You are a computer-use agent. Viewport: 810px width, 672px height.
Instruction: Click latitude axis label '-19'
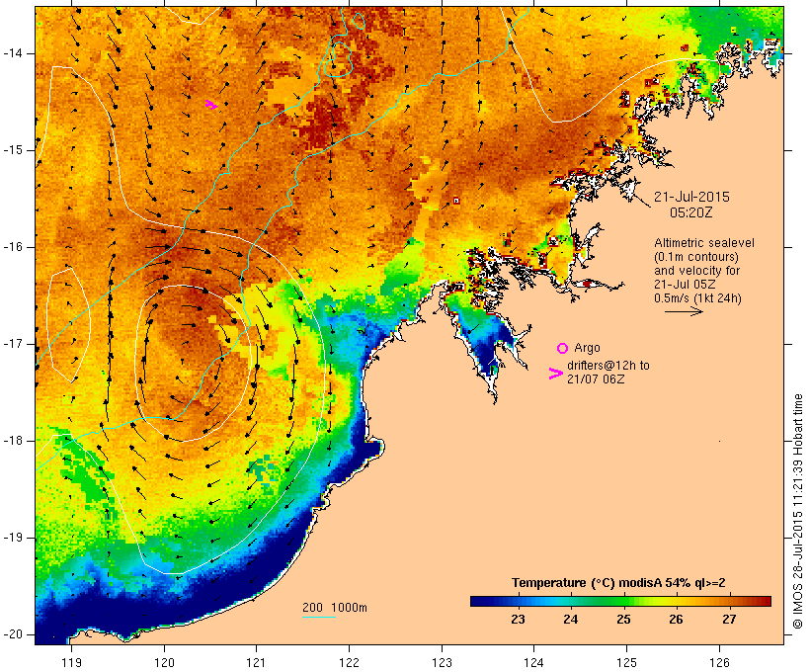13,538
